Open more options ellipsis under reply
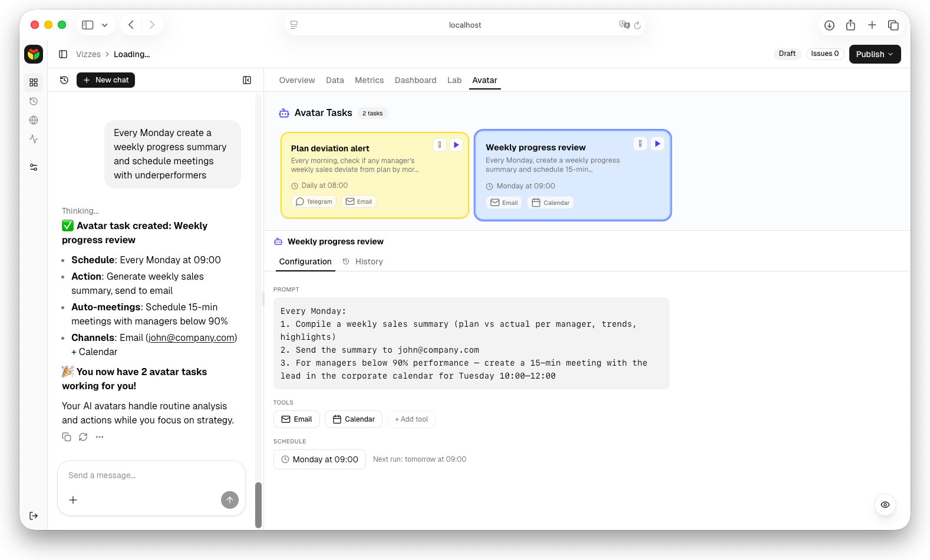This screenshot has width=930, height=560. coord(100,437)
